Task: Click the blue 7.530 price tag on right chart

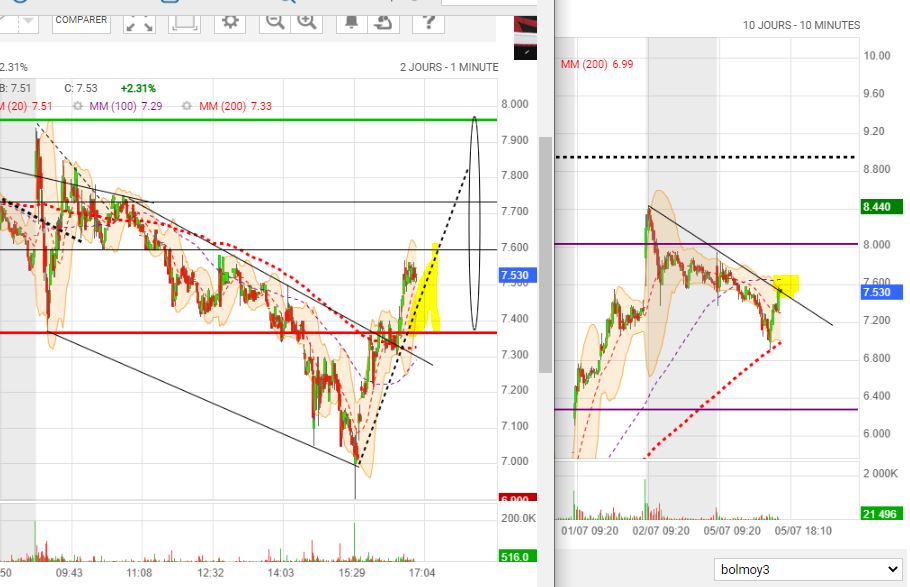Action: click(x=882, y=292)
